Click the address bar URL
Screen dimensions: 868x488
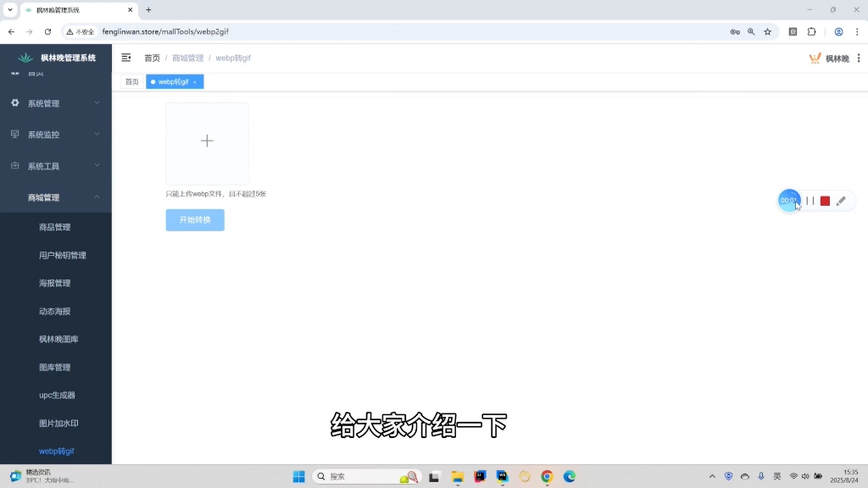(165, 31)
